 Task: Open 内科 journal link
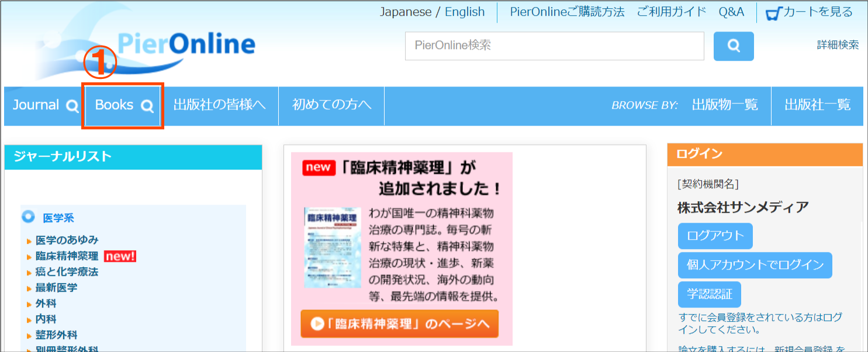click(x=46, y=319)
